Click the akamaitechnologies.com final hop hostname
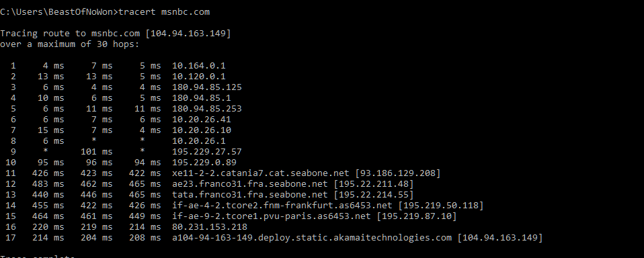 [x=312, y=237]
